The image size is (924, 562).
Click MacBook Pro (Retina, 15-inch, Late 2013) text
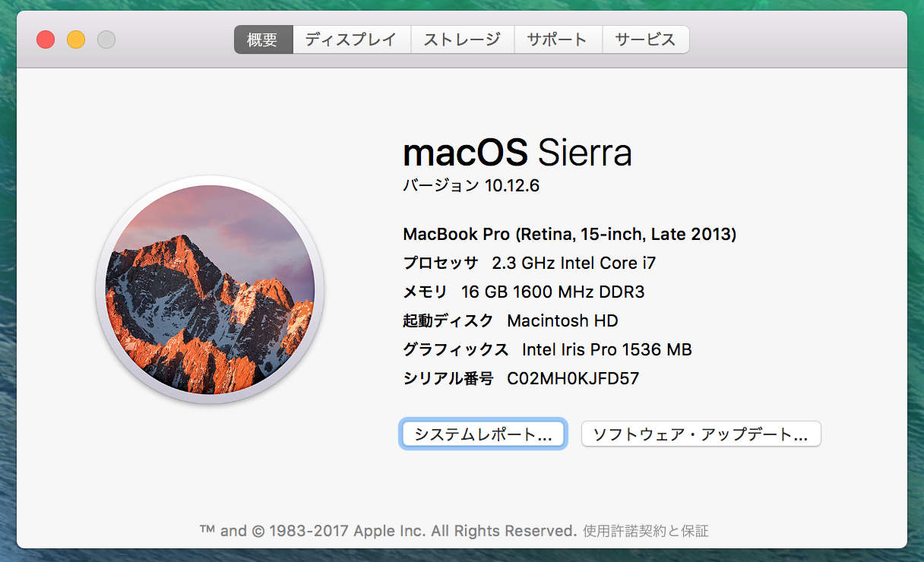click(570, 235)
